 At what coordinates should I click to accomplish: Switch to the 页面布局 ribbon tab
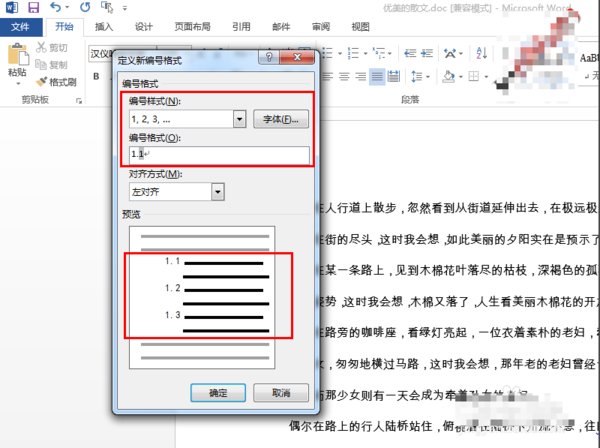(x=192, y=27)
